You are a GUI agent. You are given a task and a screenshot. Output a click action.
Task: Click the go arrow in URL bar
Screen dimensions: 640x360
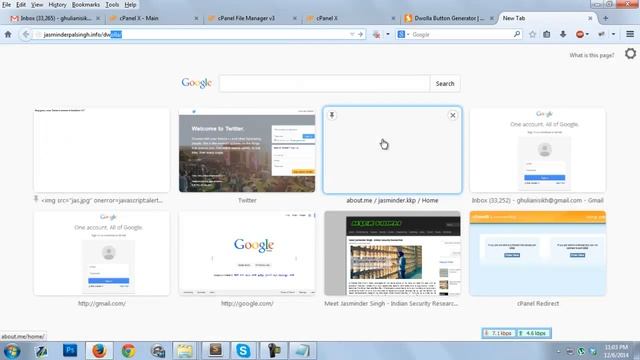[360, 34]
